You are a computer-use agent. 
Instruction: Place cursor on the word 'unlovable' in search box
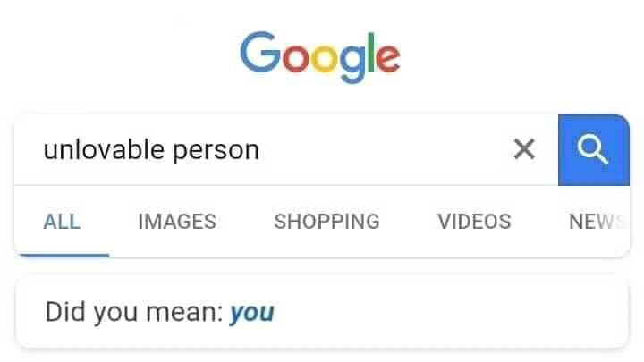pos(105,149)
